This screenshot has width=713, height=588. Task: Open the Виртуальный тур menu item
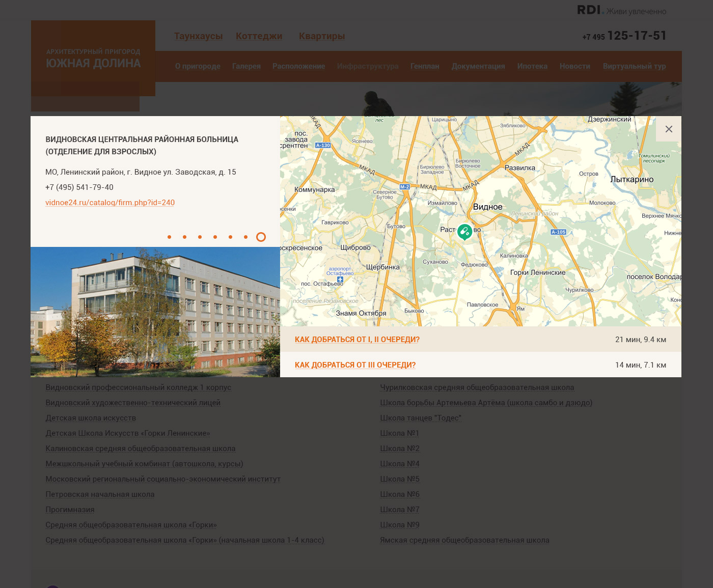coord(634,66)
